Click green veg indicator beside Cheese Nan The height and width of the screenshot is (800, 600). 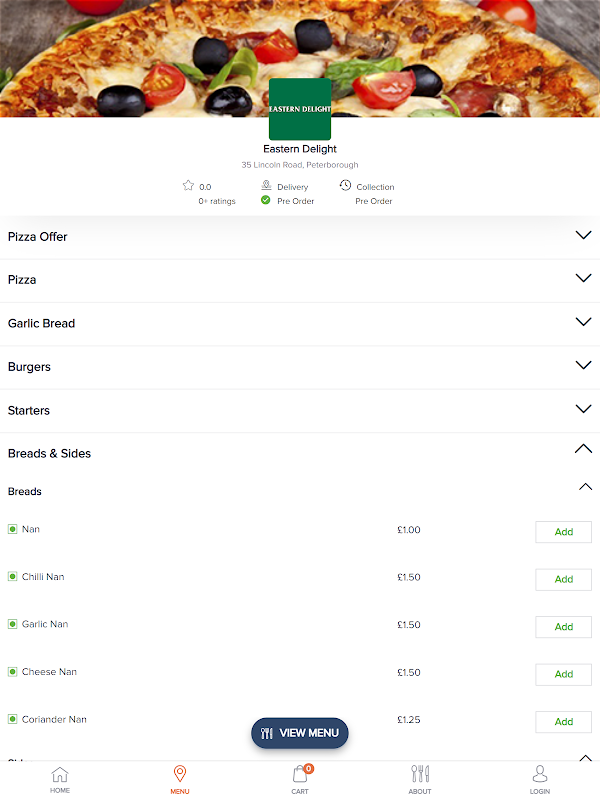pyautogui.click(x=13, y=672)
